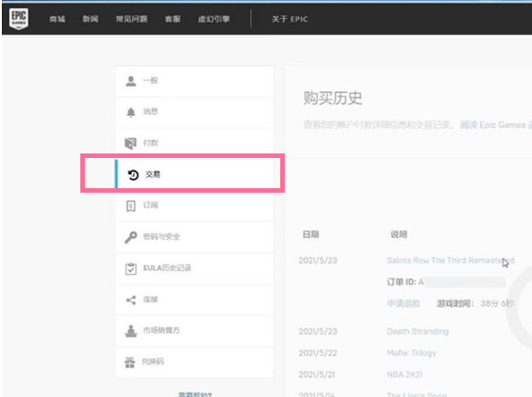This screenshot has width=532, height=397.
Task: Open 关于 EPIC in top navigation
Action: pyautogui.click(x=289, y=19)
